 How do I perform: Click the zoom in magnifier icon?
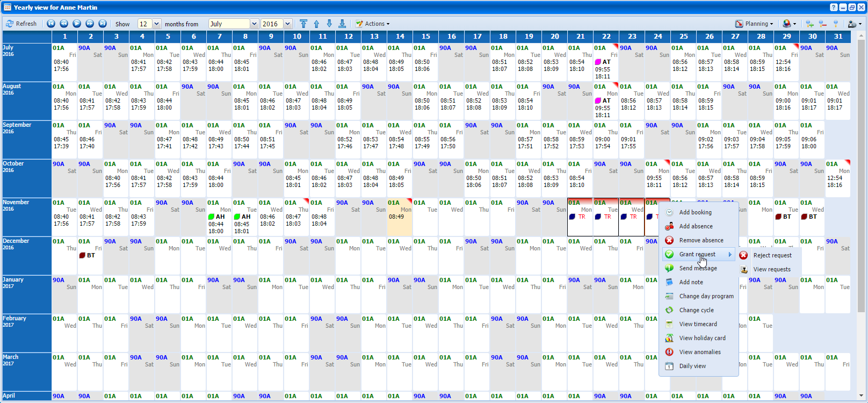pyautogui.click(x=809, y=24)
